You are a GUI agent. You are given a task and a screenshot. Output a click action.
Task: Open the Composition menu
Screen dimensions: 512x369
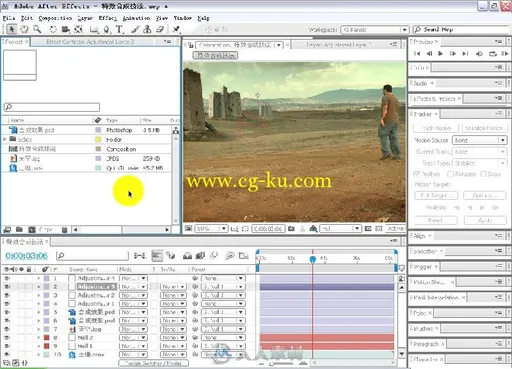click(x=55, y=18)
